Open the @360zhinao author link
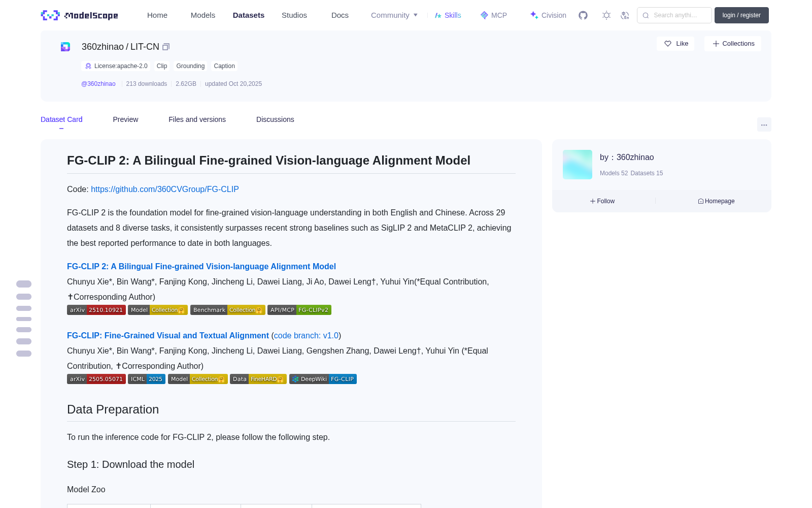Viewport: 812px width, 508px height. 98,84
